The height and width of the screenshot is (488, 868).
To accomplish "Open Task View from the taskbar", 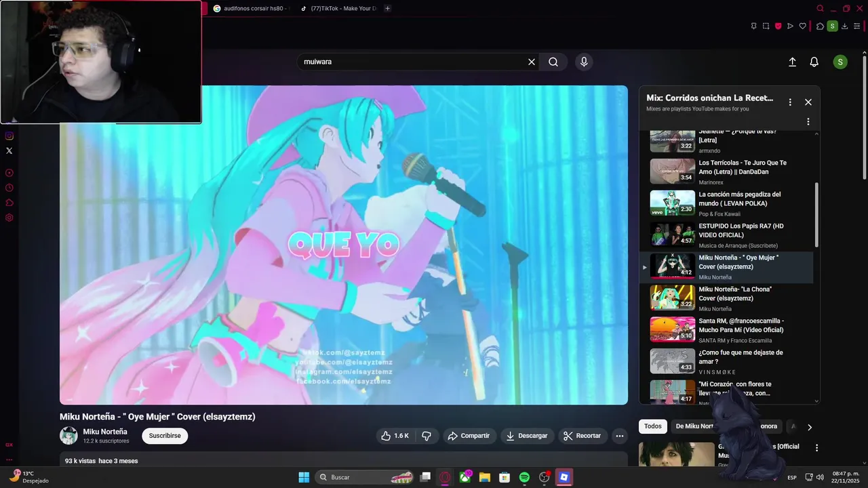I will [x=425, y=477].
